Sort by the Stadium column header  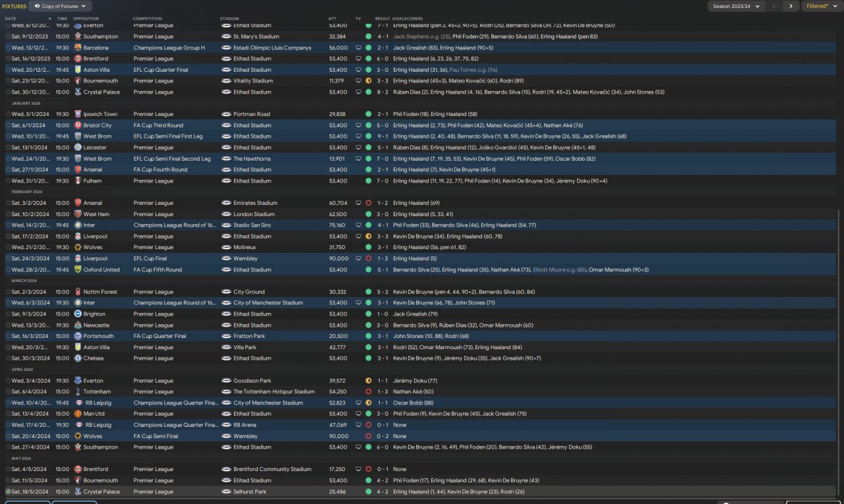[x=229, y=18]
